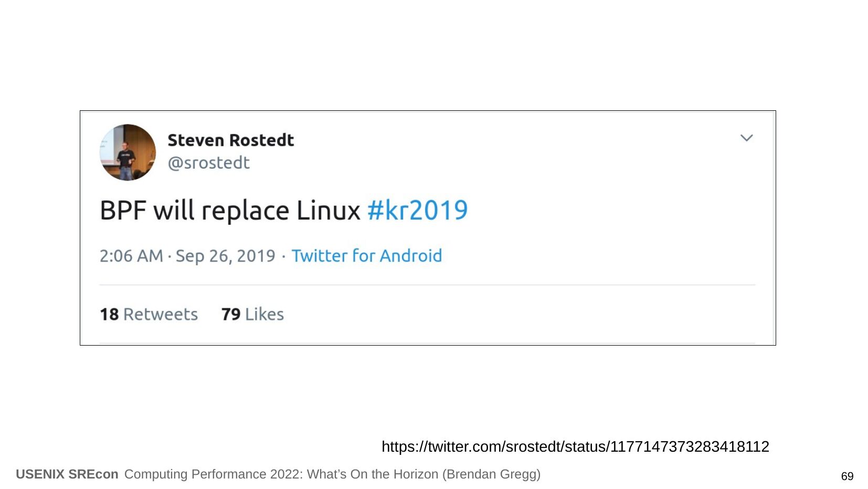Screen dimensions: 868x489
Task: Click the Sep 26, 2019 date
Action: pyautogui.click(x=225, y=256)
